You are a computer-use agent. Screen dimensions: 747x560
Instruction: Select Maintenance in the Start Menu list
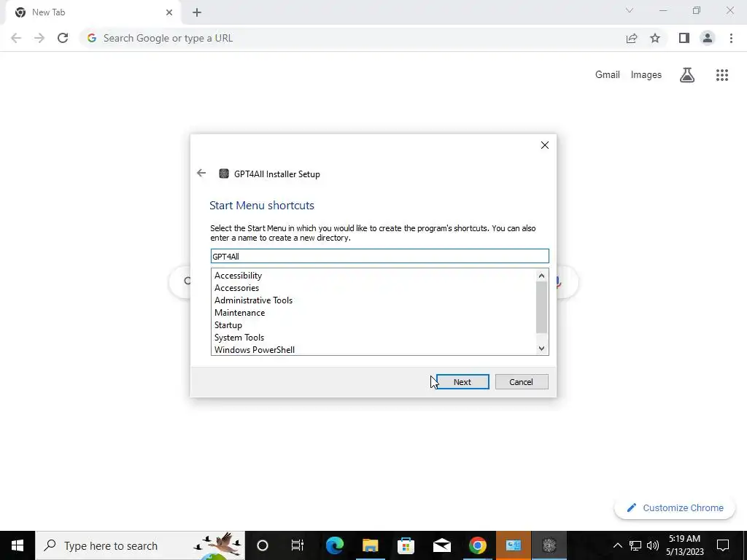click(x=239, y=313)
